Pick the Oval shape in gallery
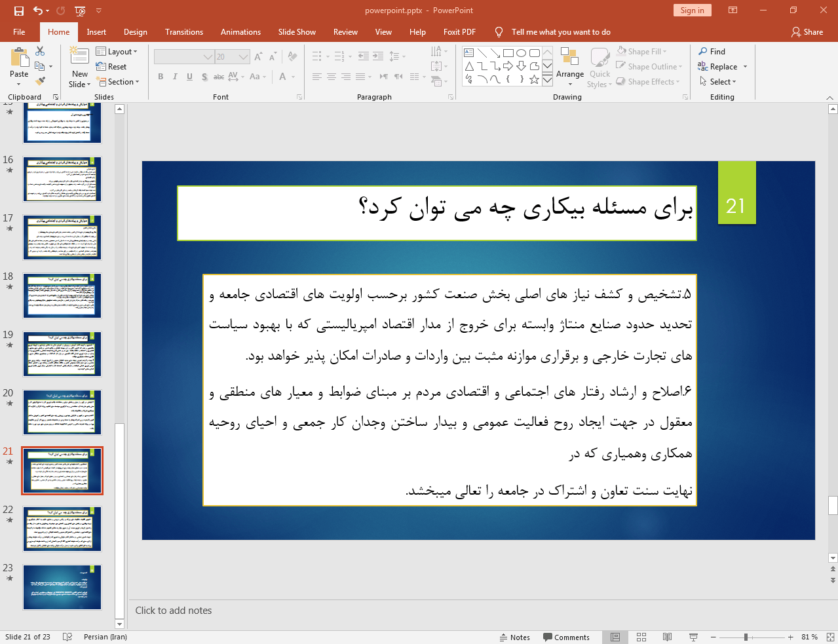The image size is (838, 644). pos(521,53)
